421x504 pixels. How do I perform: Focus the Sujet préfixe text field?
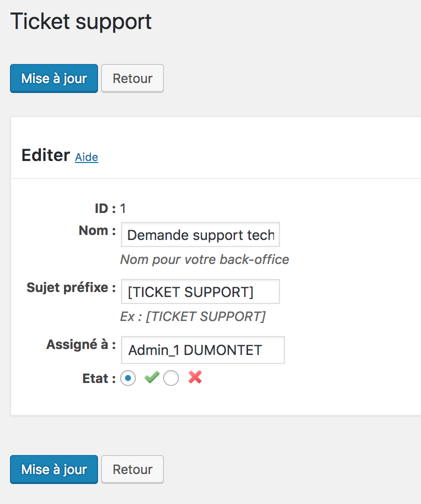[200, 292]
